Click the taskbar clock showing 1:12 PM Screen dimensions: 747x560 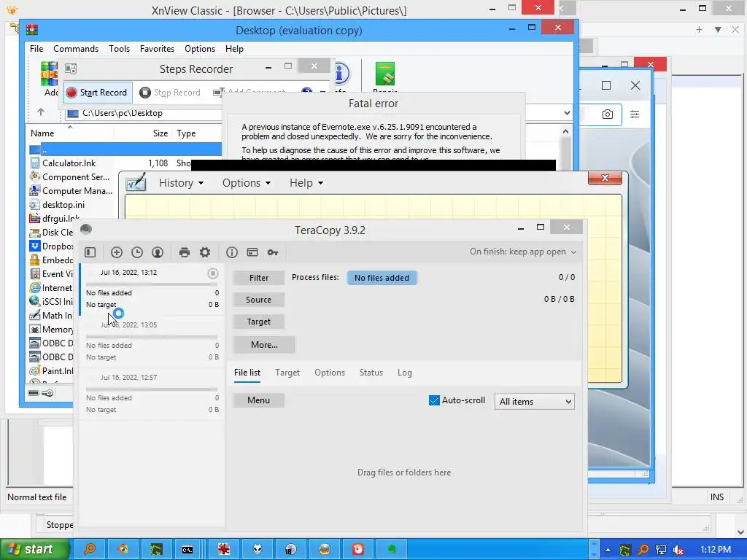pyautogui.click(x=716, y=550)
